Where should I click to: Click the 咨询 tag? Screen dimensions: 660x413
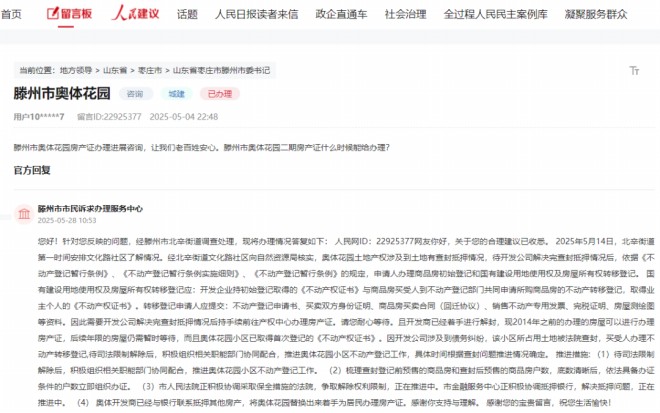133,94
